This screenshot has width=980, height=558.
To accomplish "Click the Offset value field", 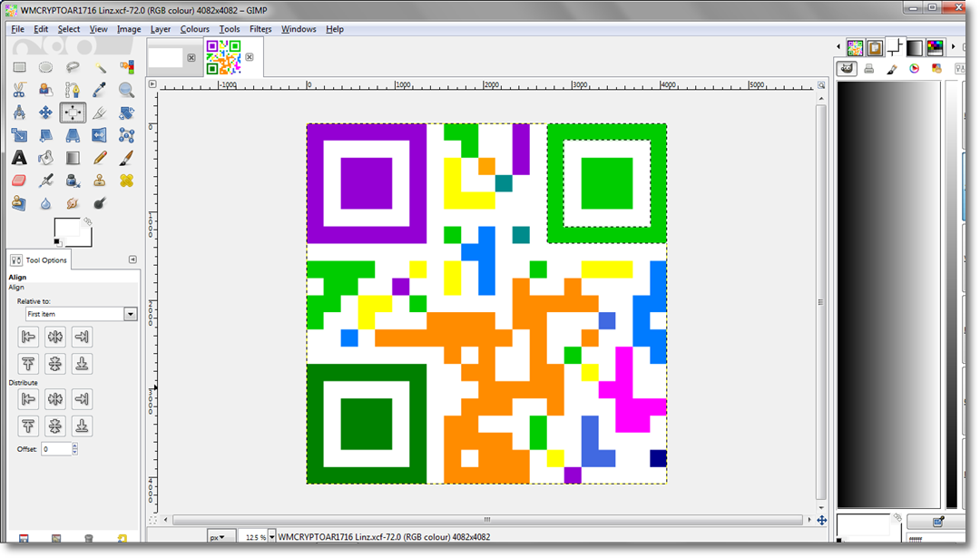I will 57,448.
